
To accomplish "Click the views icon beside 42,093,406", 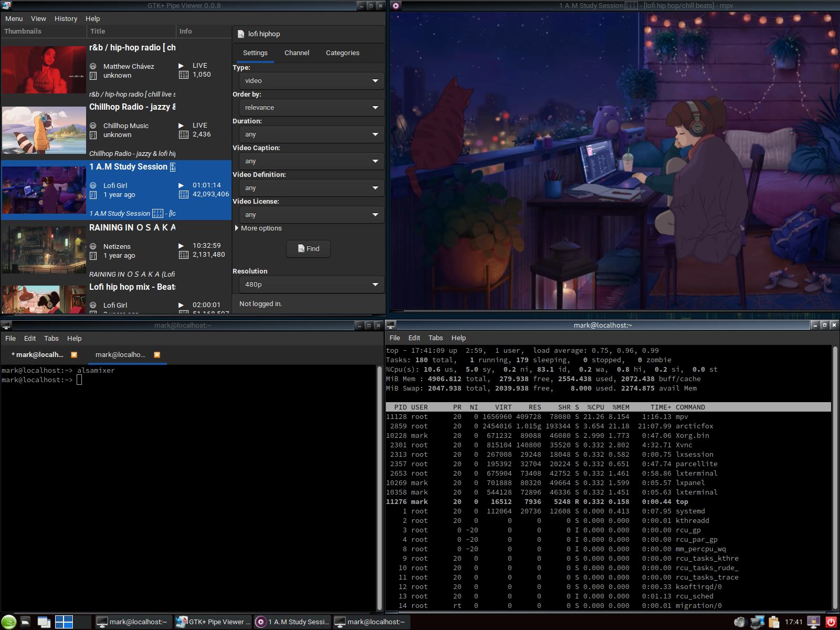I will coord(184,194).
